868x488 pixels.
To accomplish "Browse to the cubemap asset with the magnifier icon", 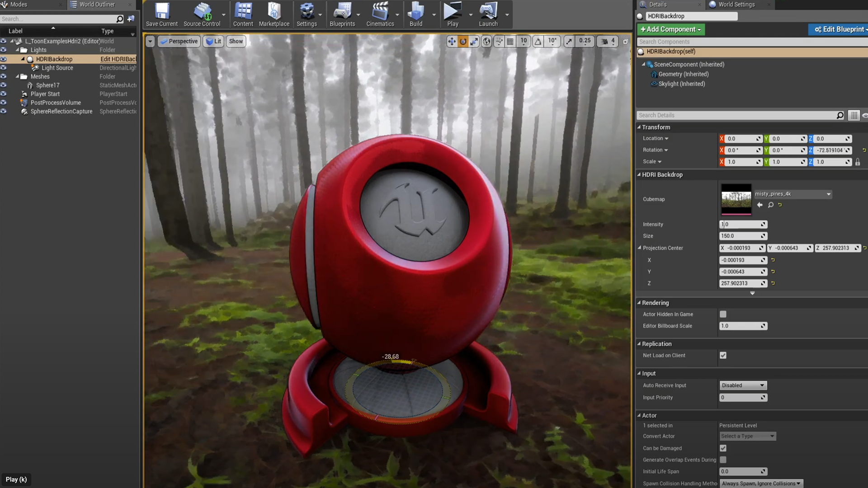I will pos(771,205).
